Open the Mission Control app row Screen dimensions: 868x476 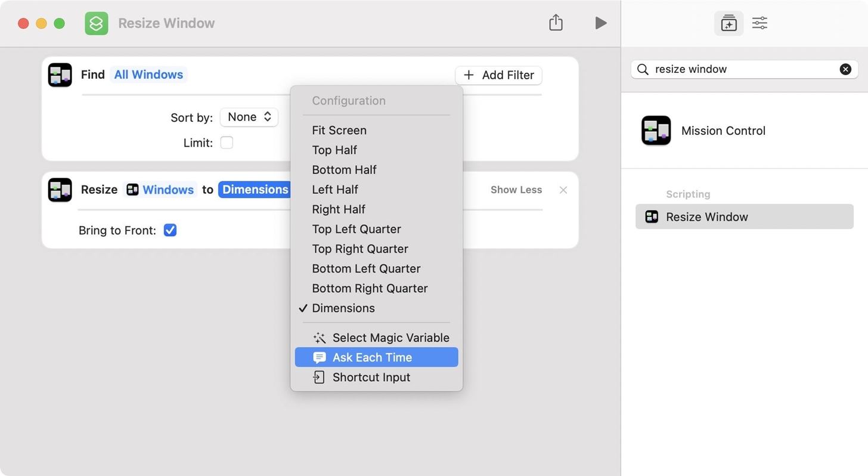pyautogui.click(x=744, y=131)
